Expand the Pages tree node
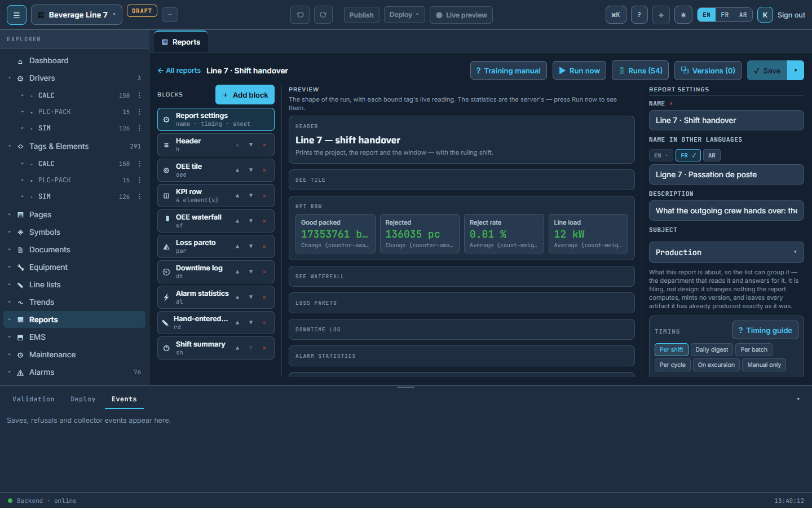The height and width of the screenshot is (508, 812). click(10, 214)
